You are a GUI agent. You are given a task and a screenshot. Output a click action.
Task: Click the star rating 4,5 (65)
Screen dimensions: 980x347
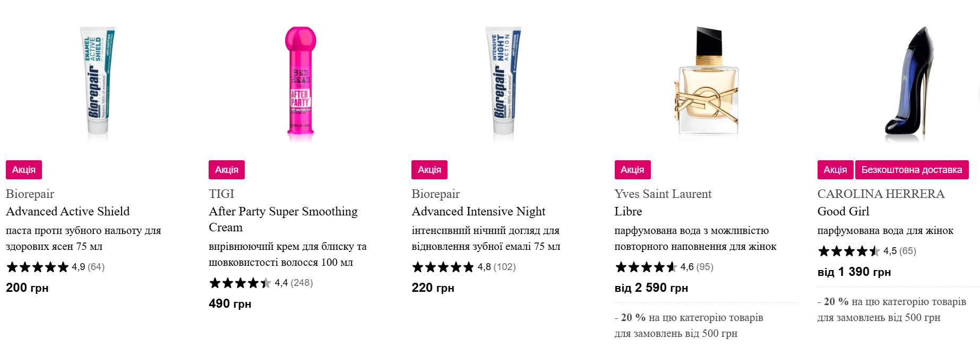click(866, 251)
